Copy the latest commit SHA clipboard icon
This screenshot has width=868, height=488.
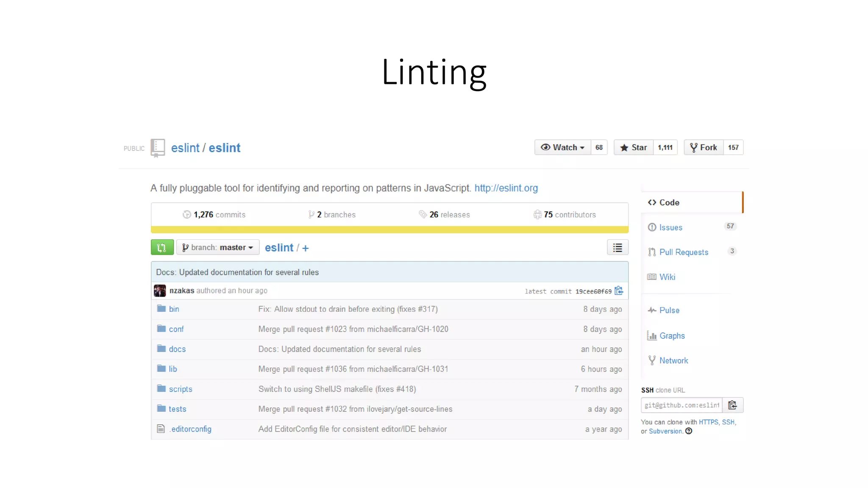(619, 291)
